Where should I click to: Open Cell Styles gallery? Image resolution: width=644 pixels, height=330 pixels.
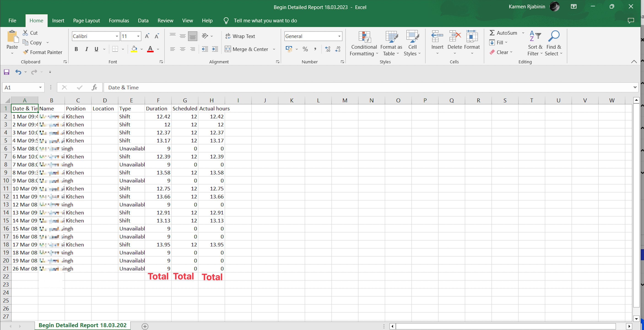(x=412, y=43)
